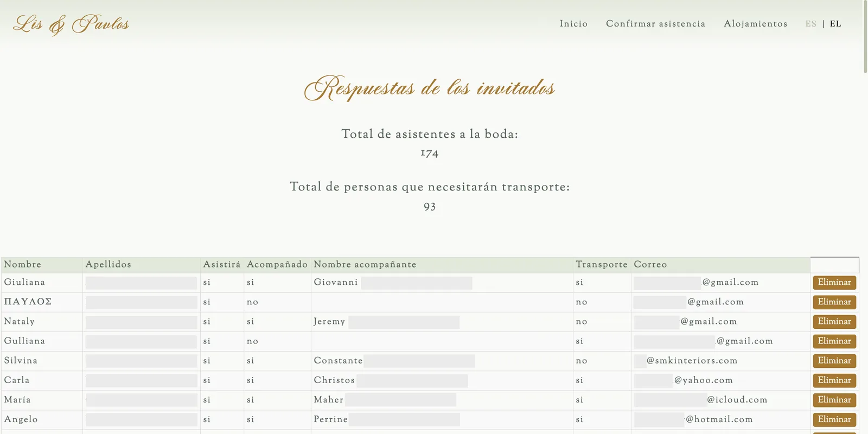Remove Nataly's entry using Eliminar
This screenshot has height=434, width=868.
coord(834,322)
